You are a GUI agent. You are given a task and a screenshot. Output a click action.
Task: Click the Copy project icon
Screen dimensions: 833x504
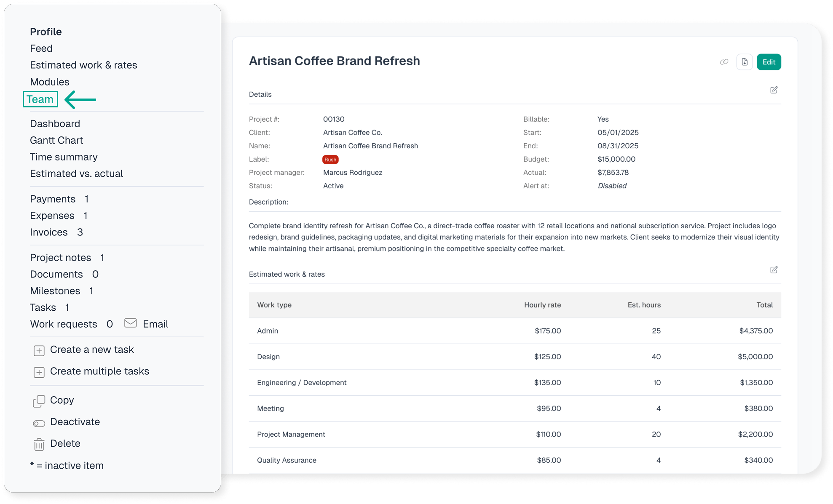coord(39,401)
